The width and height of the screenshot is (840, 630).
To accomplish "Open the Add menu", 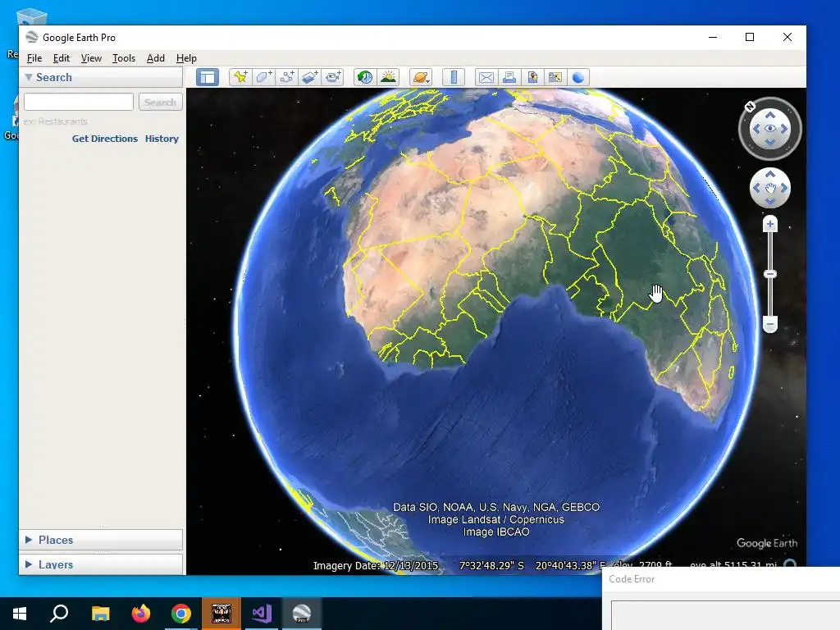I will click(156, 58).
